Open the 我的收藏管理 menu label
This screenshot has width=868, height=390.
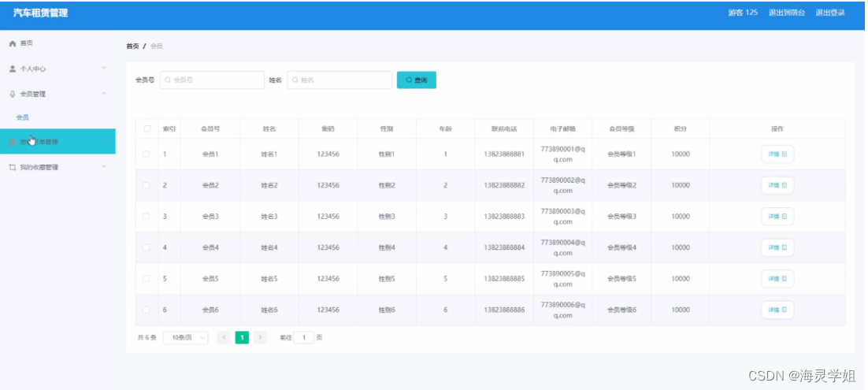tap(39, 167)
